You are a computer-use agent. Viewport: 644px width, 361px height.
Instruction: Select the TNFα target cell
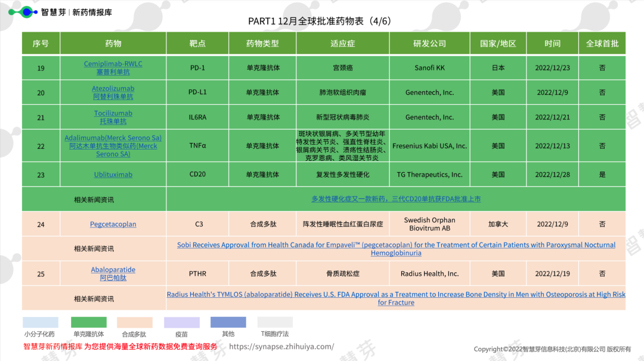[197, 145]
